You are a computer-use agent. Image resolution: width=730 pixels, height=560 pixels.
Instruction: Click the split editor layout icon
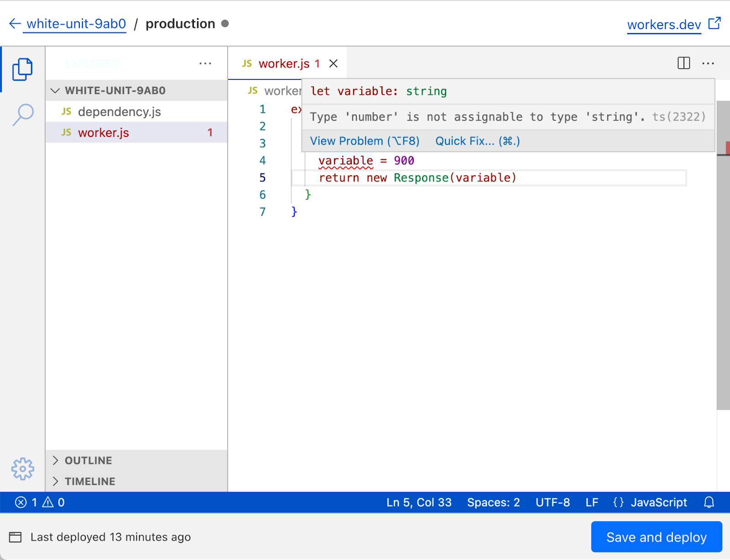(683, 63)
